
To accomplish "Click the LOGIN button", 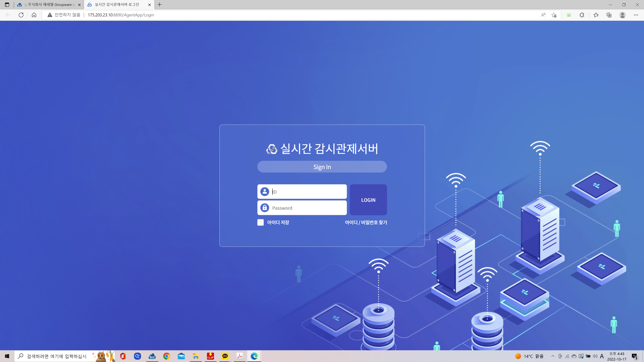I will tap(368, 200).
